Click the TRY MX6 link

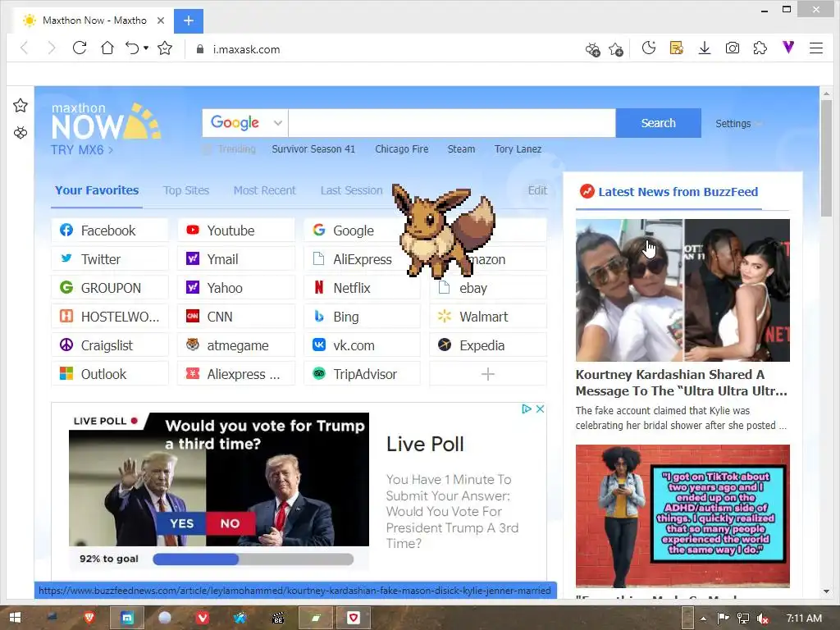pyautogui.click(x=82, y=150)
